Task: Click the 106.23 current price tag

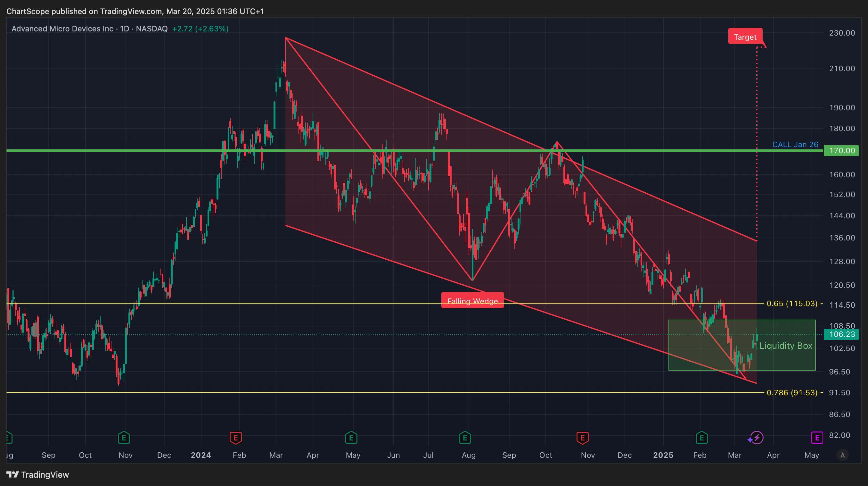Action: tap(841, 334)
